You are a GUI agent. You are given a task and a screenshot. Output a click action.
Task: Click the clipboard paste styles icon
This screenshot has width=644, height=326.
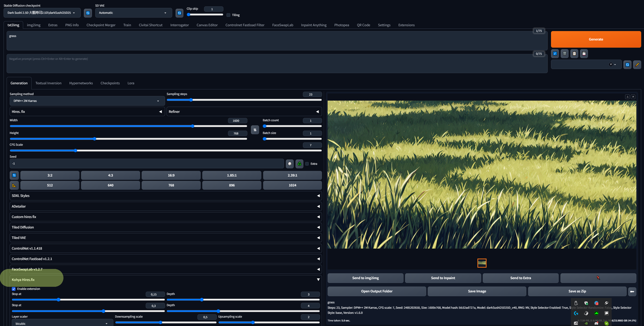[x=574, y=54]
